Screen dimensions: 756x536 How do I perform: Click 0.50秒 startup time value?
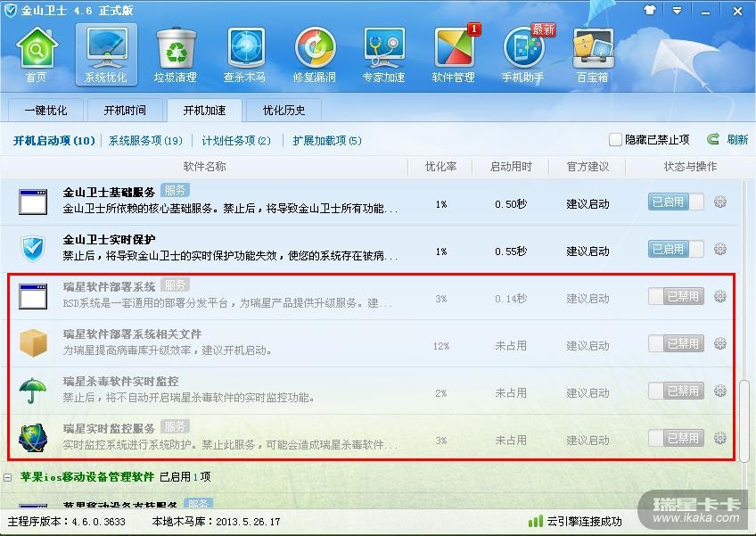[x=511, y=204]
